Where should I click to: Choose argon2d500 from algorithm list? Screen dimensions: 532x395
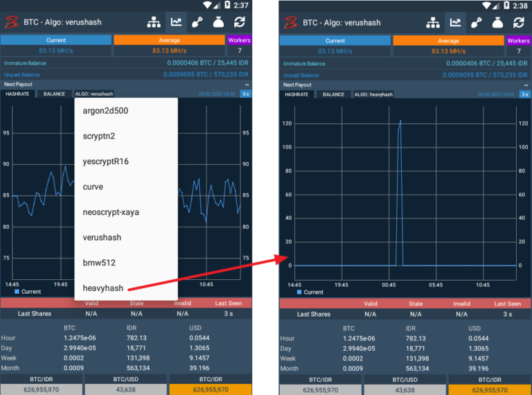[x=126, y=111]
